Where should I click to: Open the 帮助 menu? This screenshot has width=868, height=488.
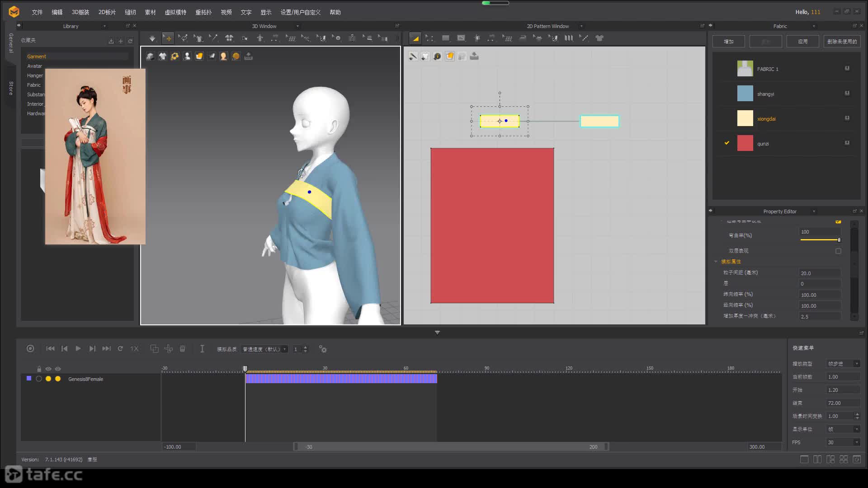(335, 12)
